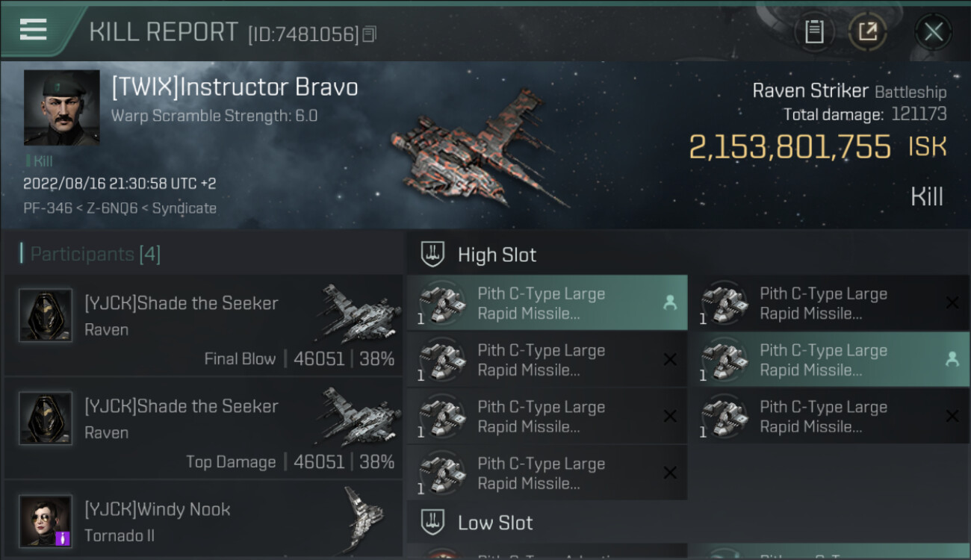Viewport: 971px width, 560px height.
Task: Open the clipboard notes icon
Action: click(814, 31)
